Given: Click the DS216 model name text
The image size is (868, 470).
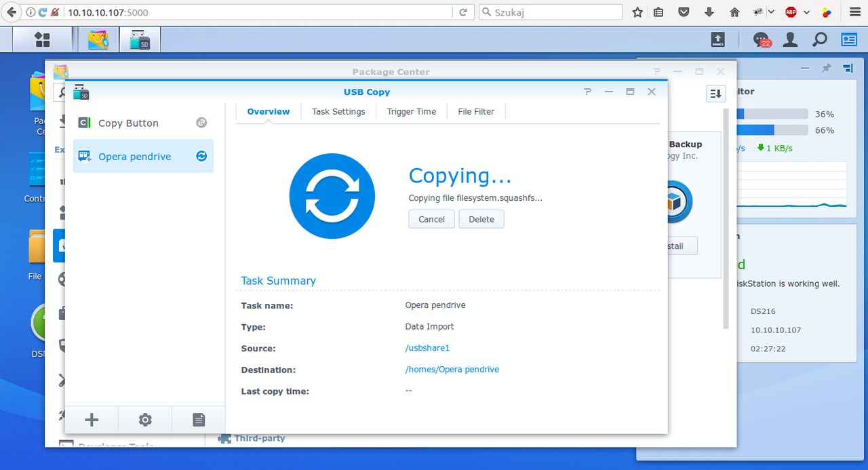Looking at the screenshot, I should 763,311.
